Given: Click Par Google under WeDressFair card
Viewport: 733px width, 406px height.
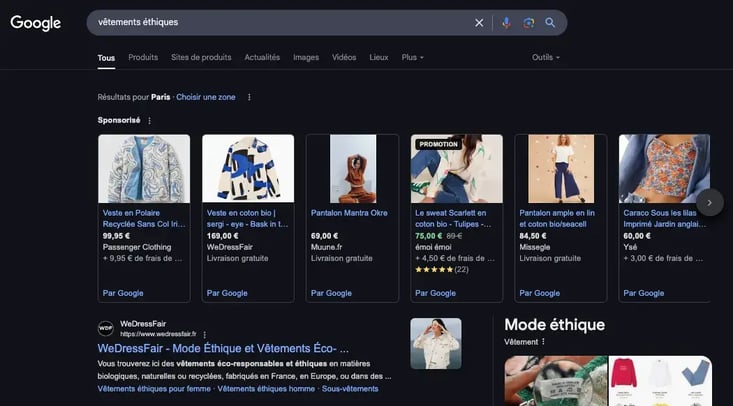Looking at the screenshot, I should (x=227, y=293).
